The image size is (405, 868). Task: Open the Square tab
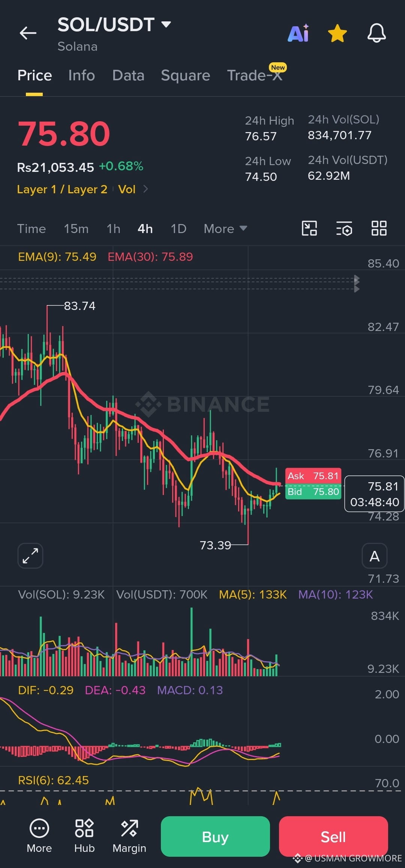185,75
